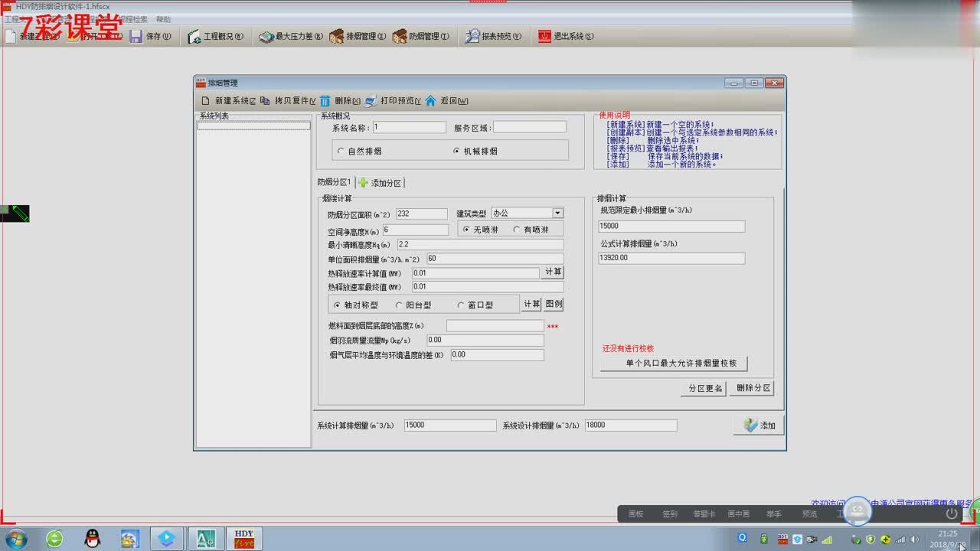Image resolution: width=980 pixels, height=551 pixels.
Task: Click 防烟分区面积 field with 232
Action: tap(421, 214)
